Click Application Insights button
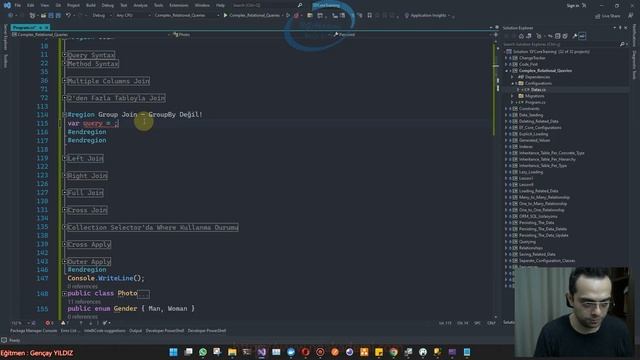Image resolution: width=640 pixels, height=360 pixels. click(428, 16)
